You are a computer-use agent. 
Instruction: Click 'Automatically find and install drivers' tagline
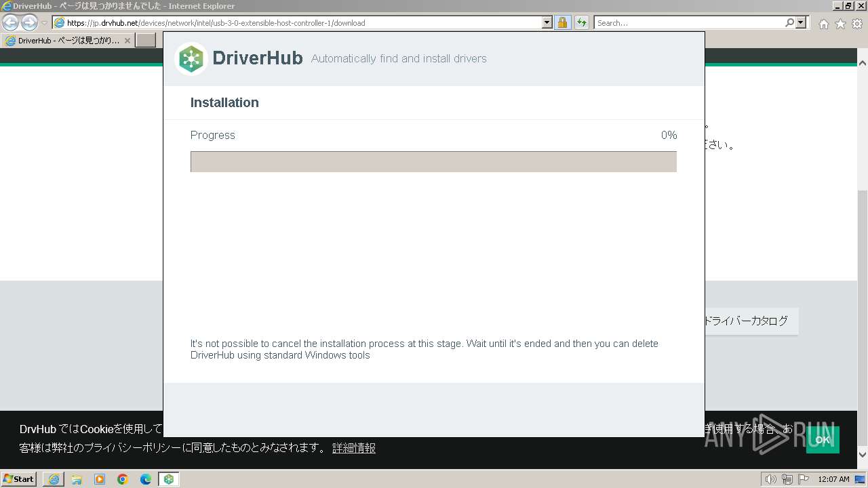399,59
